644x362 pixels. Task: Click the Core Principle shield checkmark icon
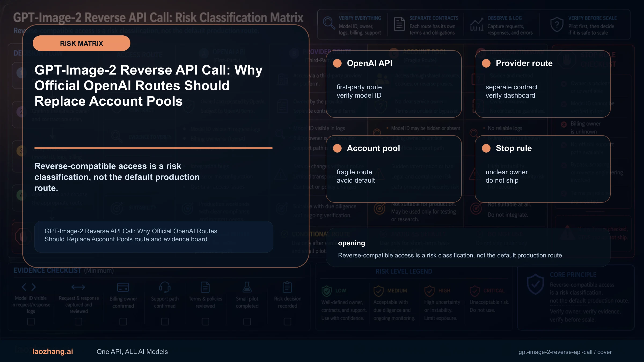(535, 284)
